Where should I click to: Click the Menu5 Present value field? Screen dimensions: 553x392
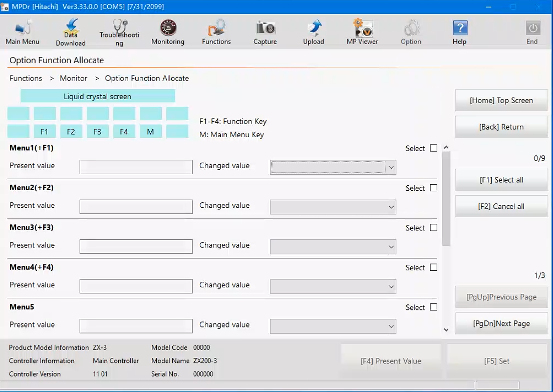tap(136, 326)
